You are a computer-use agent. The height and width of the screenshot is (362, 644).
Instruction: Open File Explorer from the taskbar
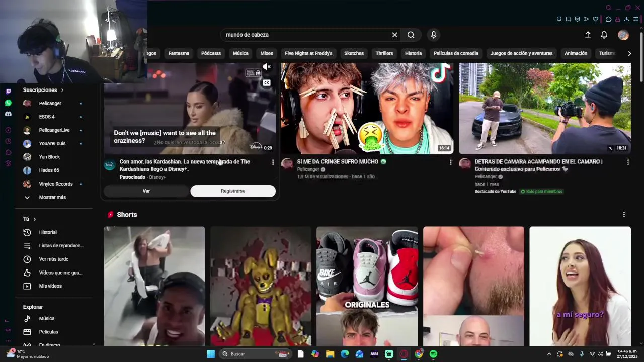330,354
